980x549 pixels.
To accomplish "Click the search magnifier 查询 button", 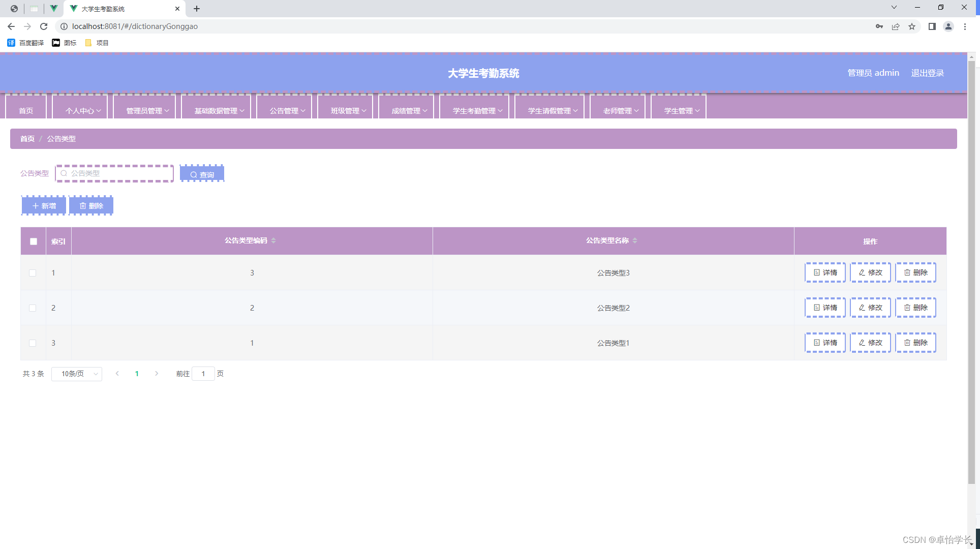I will click(x=202, y=174).
